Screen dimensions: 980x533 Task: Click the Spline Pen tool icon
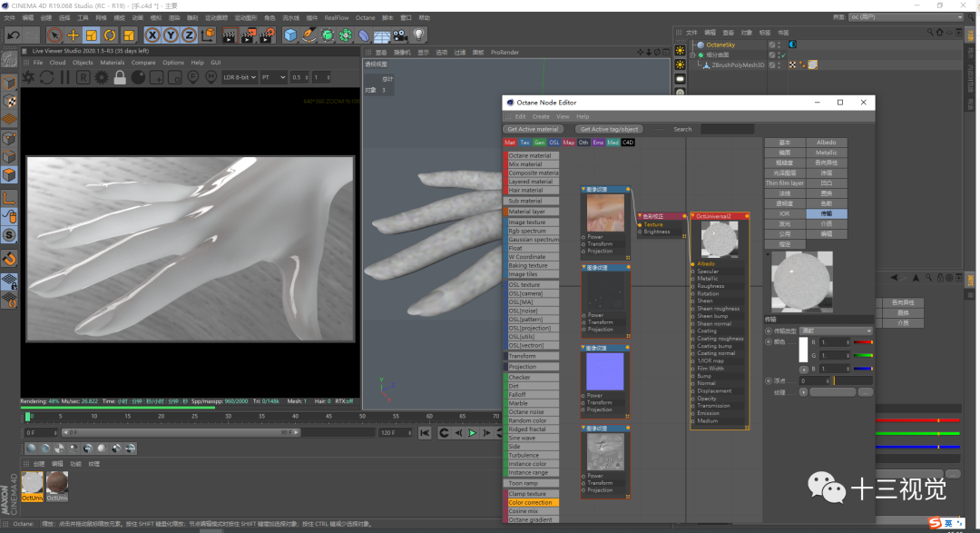[309, 35]
